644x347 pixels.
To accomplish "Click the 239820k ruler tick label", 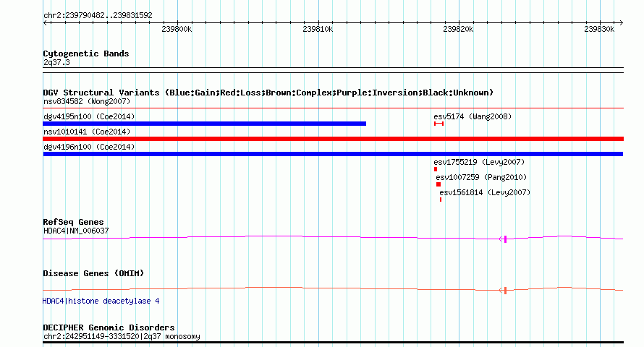I will coord(458,29).
